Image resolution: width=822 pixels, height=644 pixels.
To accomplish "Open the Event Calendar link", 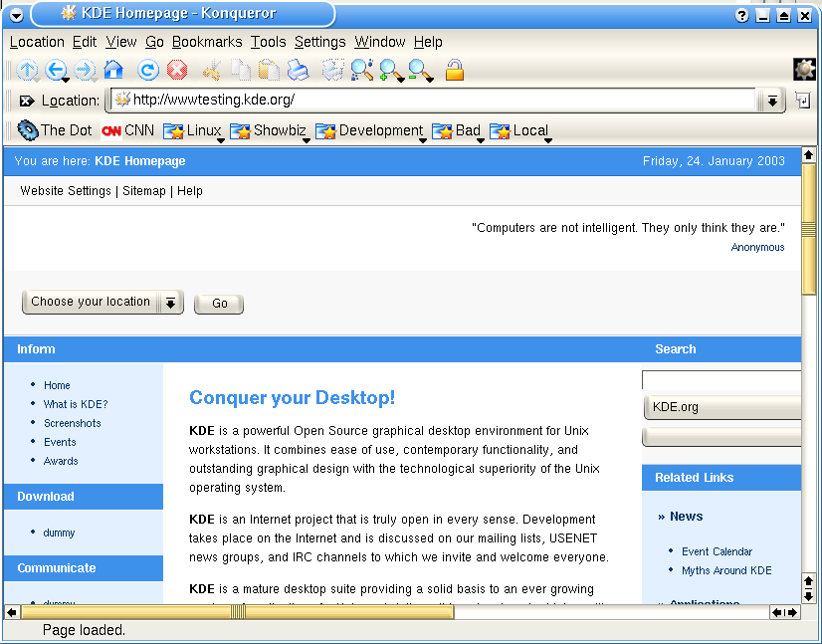I will 717,551.
